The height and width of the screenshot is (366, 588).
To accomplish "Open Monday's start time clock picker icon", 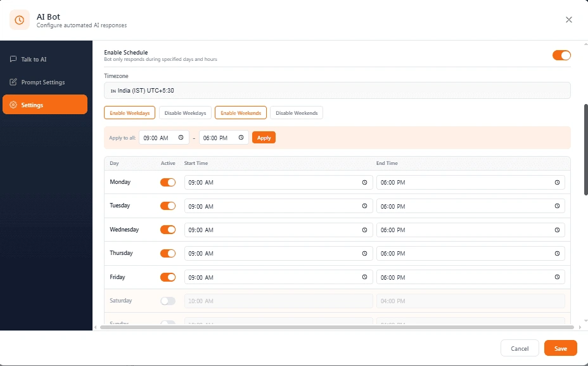I will tap(364, 182).
